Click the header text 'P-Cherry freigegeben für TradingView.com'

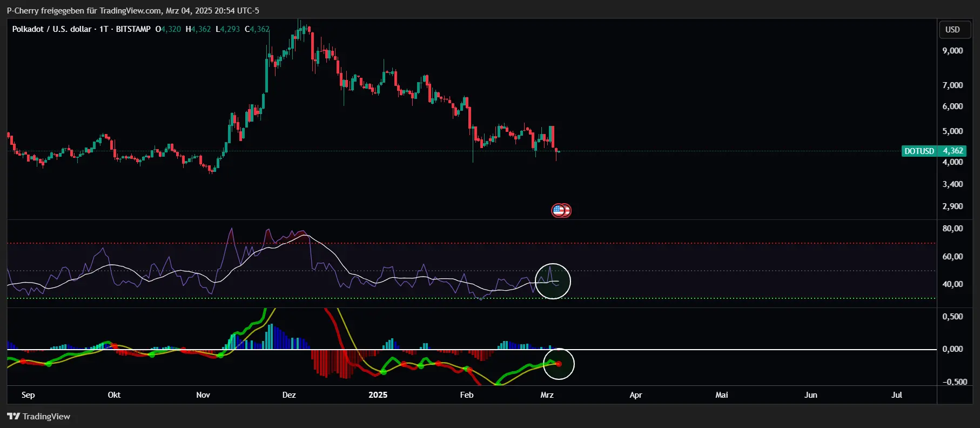click(84, 10)
